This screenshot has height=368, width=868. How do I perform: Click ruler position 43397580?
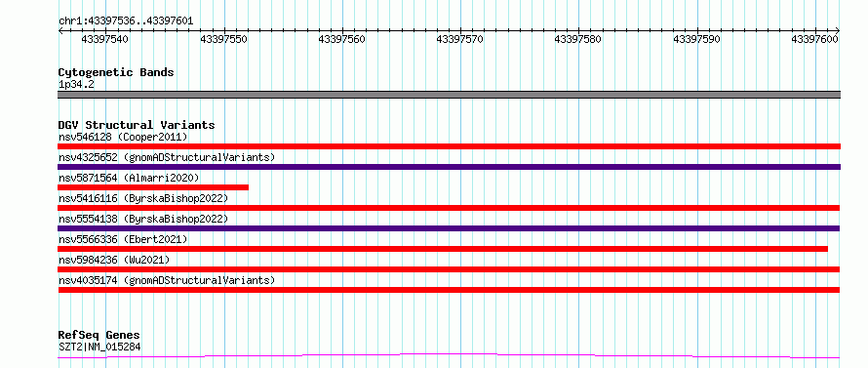[578, 39]
